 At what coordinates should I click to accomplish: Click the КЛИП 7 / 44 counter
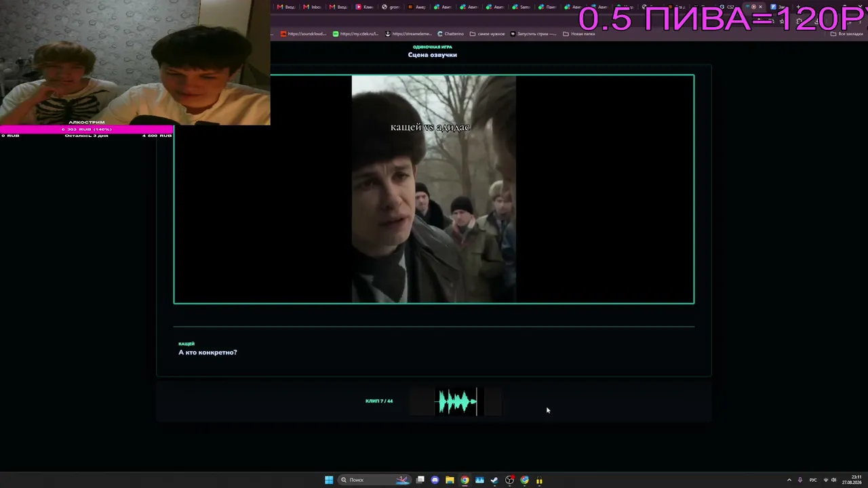[x=379, y=401]
